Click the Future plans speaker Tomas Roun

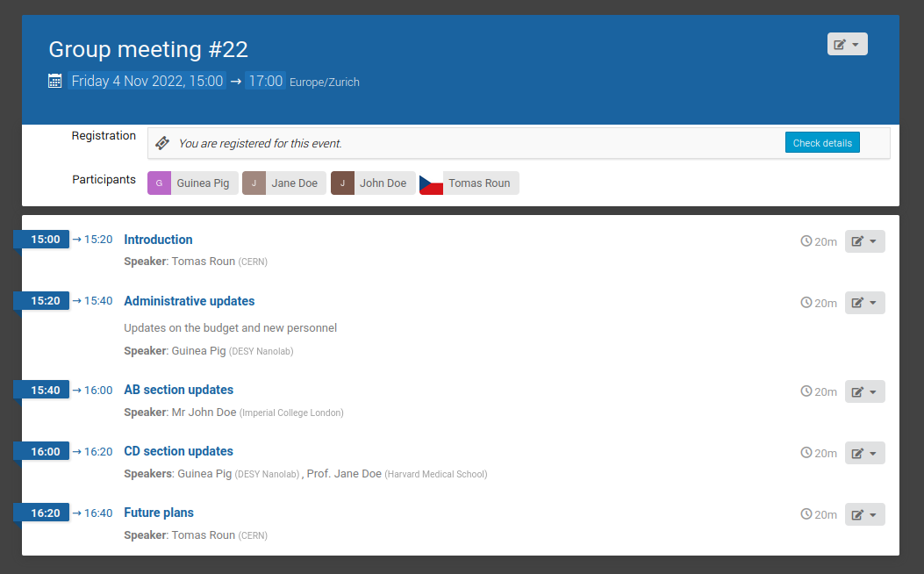pyautogui.click(x=204, y=535)
